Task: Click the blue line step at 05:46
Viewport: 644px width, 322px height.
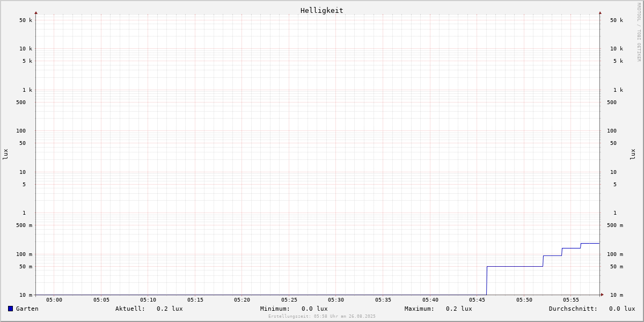Action: (x=487, y=281)
